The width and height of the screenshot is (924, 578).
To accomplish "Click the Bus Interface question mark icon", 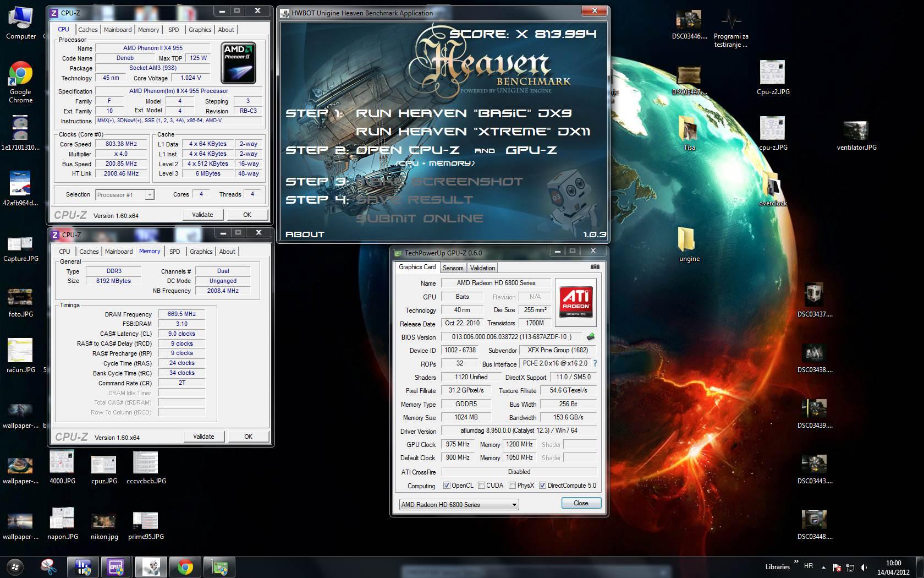I will (x=595, y=363).
